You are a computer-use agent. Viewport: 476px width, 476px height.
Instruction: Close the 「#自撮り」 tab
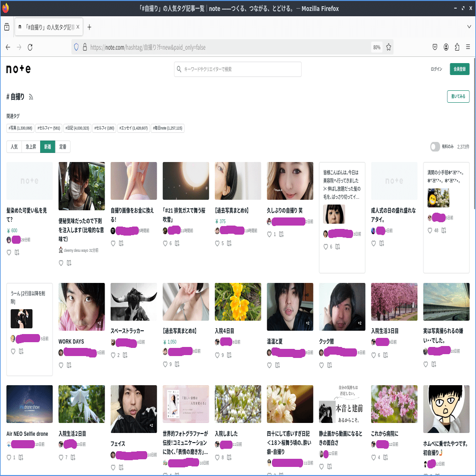78,27
